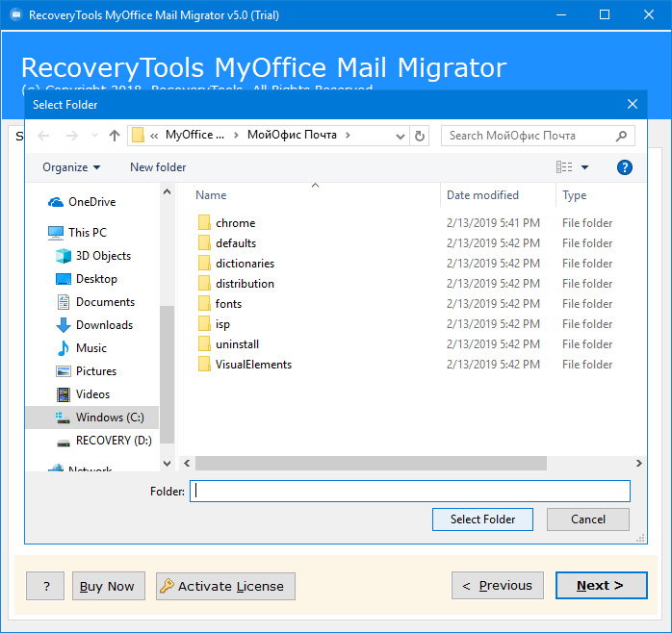
Task: Cancel the Select Folder dialog
Action: (588, 519)
